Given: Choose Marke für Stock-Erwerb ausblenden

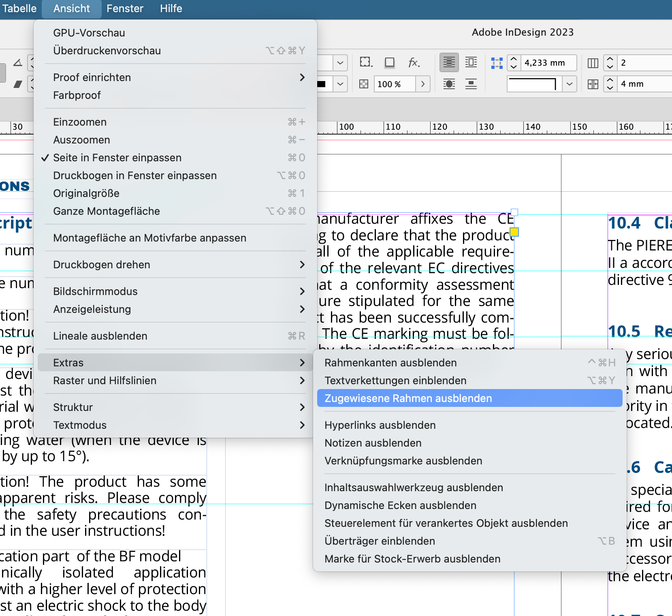Looking at the screenshot, I should [470, 559].
